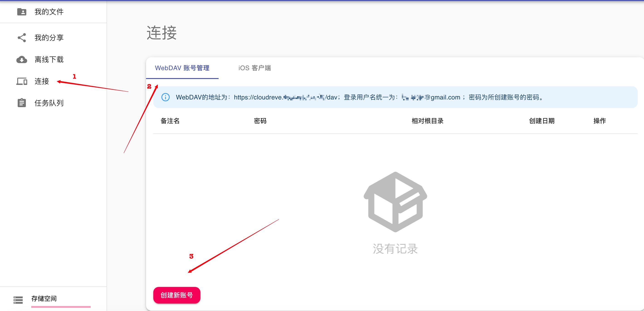Click the 创建日期 column header
The height and width of the screenshot is (311, 644).
[x=542, y=121]
